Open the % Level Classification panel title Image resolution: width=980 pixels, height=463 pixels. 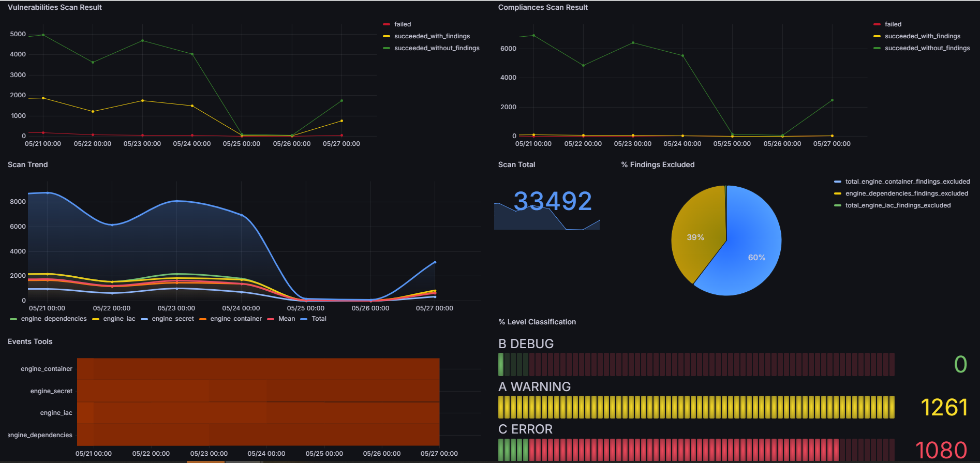point(537,322)
